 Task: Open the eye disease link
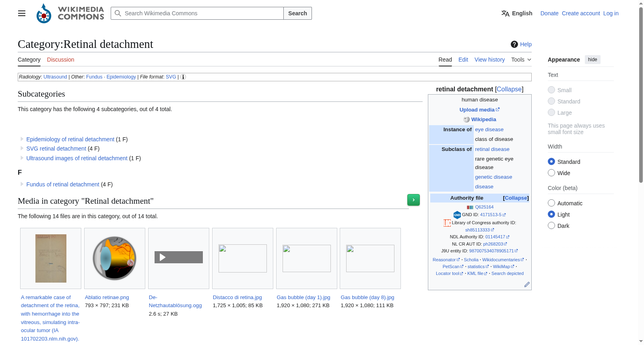(x=489, y=130)
